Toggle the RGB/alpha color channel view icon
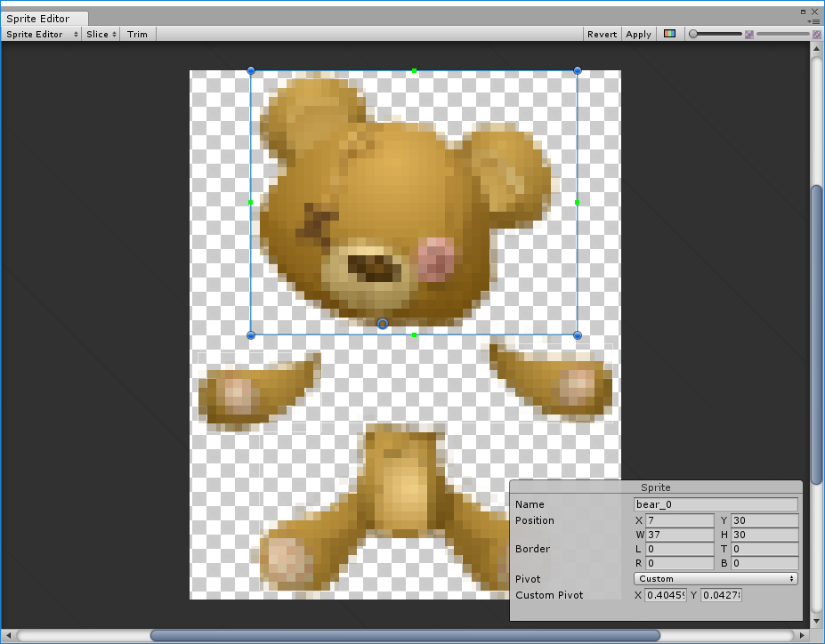The width and height of the screenshot is (825, 644). pos(669,34)
